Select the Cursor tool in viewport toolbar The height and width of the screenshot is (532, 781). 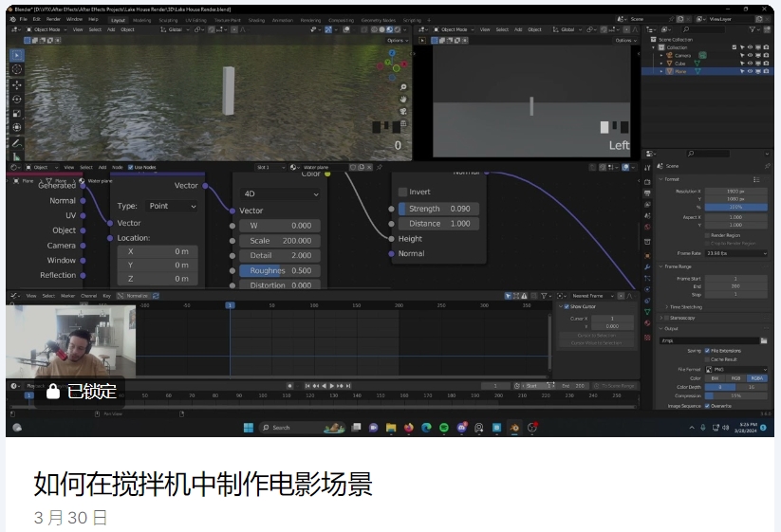click(17, 69)
